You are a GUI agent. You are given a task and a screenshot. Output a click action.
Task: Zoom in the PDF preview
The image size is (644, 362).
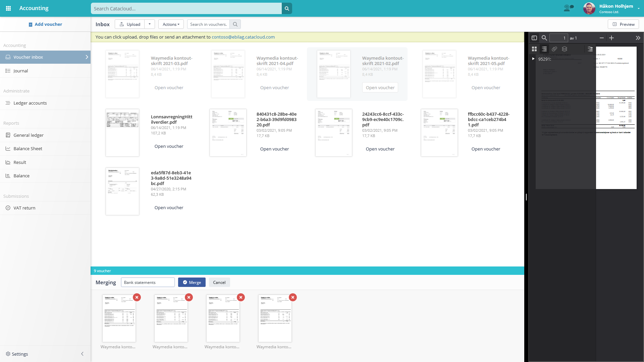pyautogui.click(x=611, y=38)
